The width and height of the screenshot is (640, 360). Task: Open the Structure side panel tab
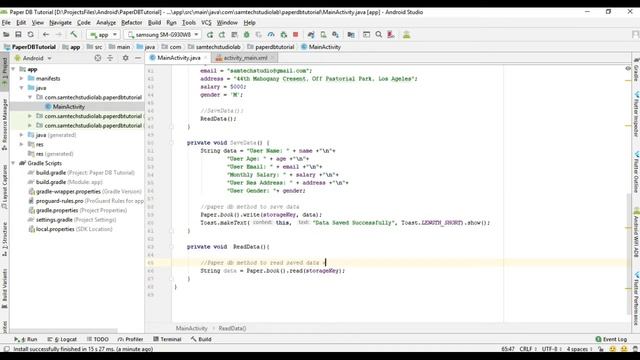4,239
